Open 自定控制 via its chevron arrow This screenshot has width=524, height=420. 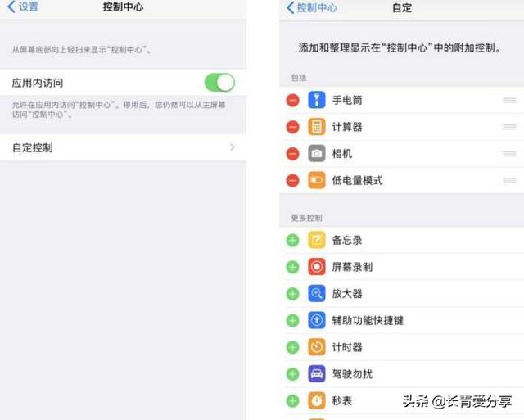[x=233, y=147]
